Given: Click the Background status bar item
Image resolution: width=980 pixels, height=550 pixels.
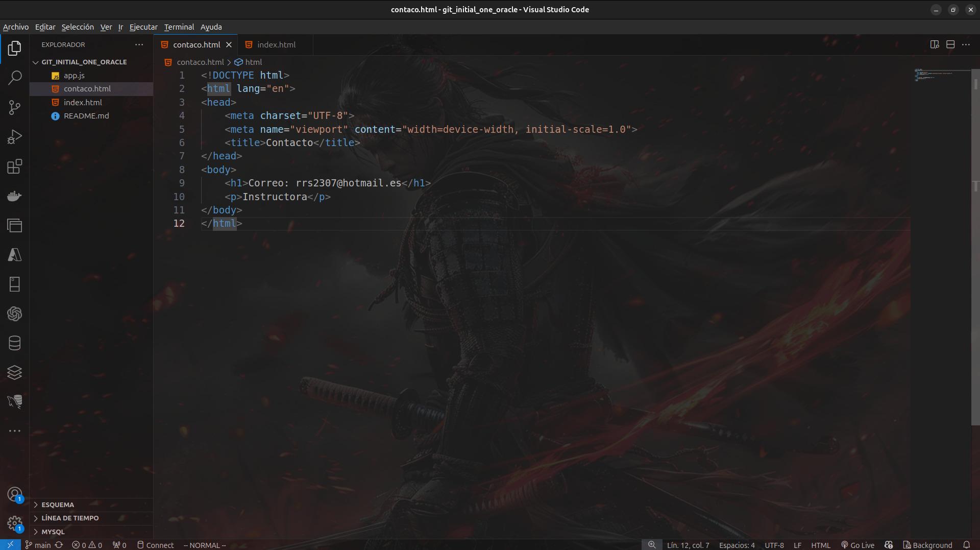Looking at the screenshot, I should (927, 545).
